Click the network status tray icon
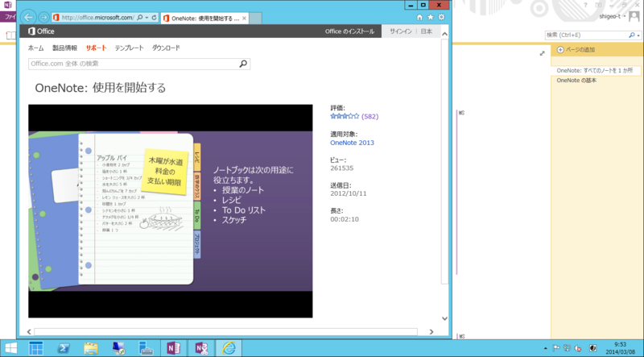This screenshot has height=357, width=644. click(568, 348)
